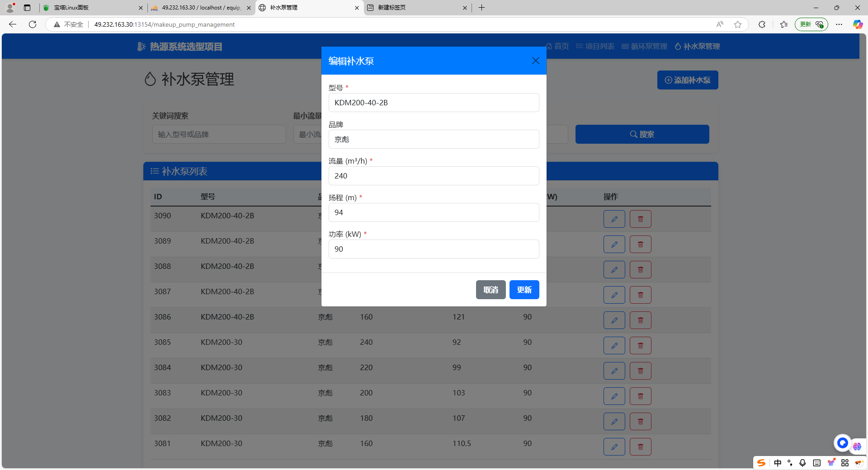Open browser settings and more menu
868x470 pixels.
(839, 24)
